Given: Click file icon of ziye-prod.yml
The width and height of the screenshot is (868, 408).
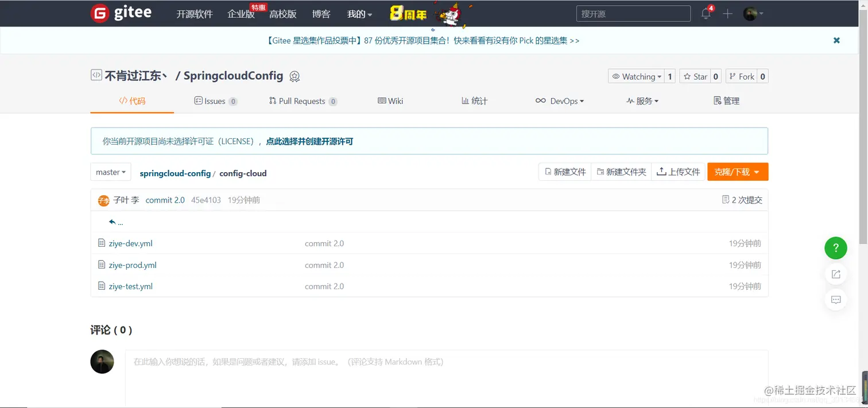Looking at the screenshot, I should coord(102,265).
